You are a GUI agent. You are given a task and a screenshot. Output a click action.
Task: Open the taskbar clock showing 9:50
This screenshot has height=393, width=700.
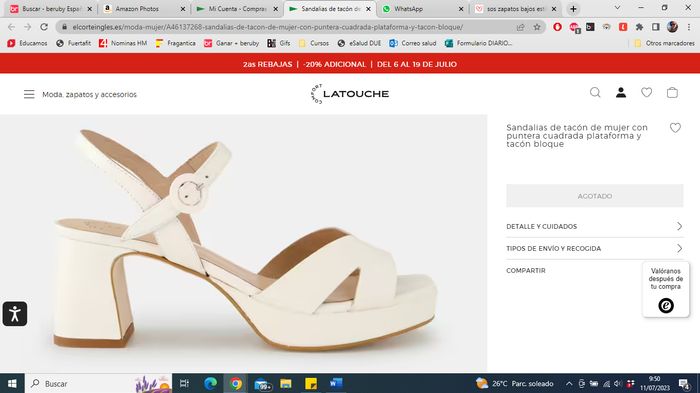click(x=655, y=384)
